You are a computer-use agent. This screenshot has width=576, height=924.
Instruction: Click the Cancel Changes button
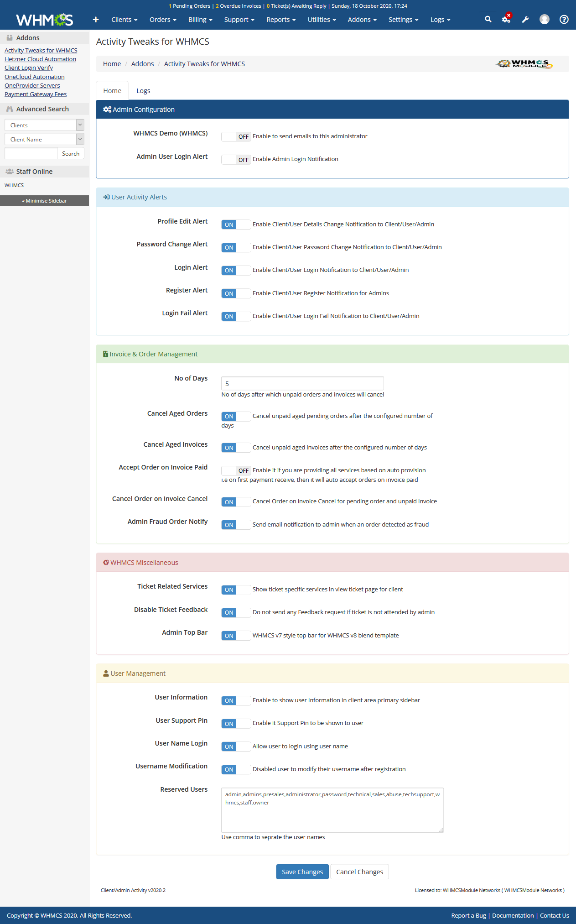pyautogui.click(x=359, y=872)
